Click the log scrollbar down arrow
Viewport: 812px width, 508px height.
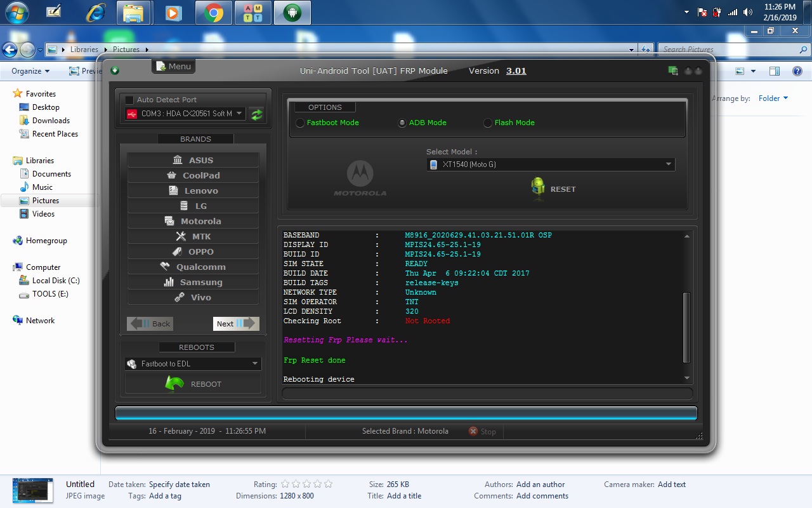[x=686, y=378]
